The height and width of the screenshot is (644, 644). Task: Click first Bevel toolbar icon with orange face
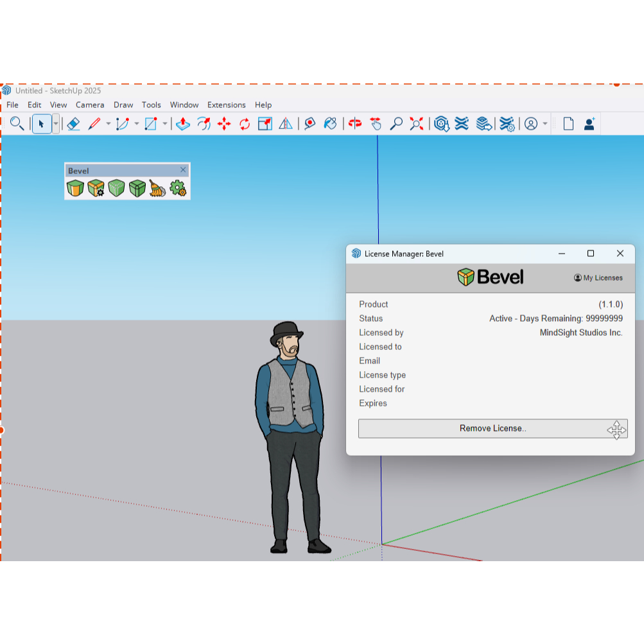(x=76, y=189)
